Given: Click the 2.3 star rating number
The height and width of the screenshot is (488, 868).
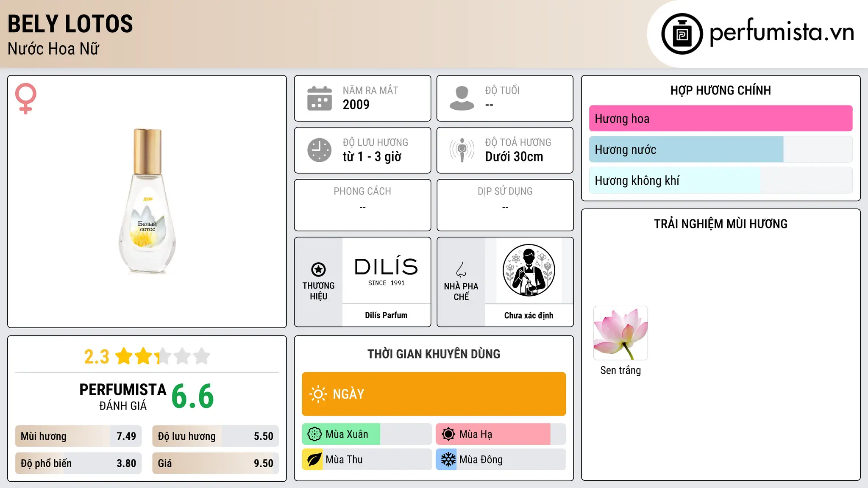Looking at the screenshot, I should pyautogui.click(x=97, y=357).
